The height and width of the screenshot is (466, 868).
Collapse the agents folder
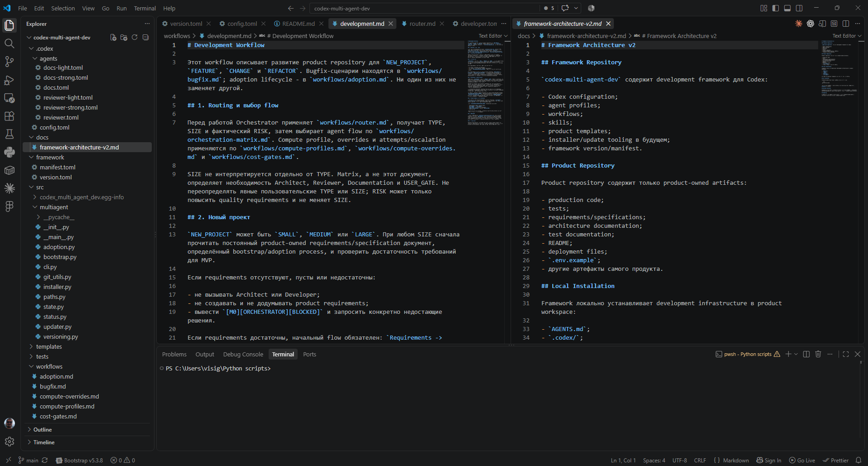point(48,59)
